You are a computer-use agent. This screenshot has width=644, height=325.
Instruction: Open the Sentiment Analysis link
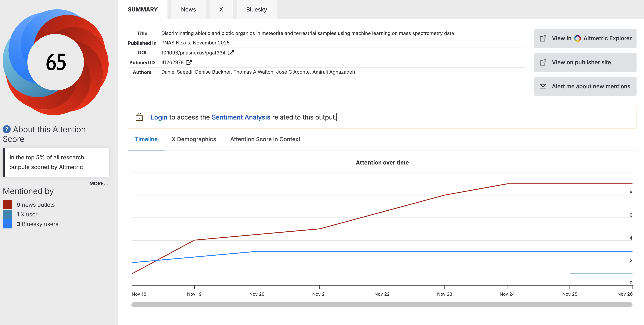pos(241,117)
